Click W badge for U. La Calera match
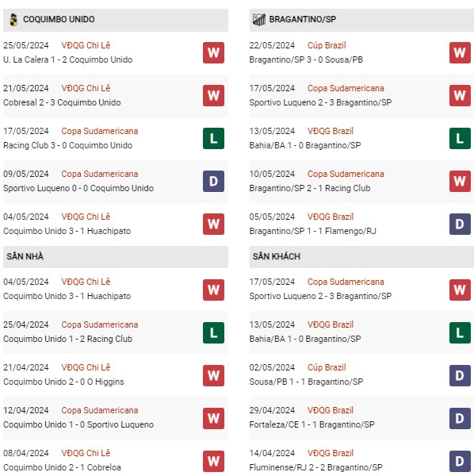The width and height of the screenshot is (474, 476). point(213,53)
